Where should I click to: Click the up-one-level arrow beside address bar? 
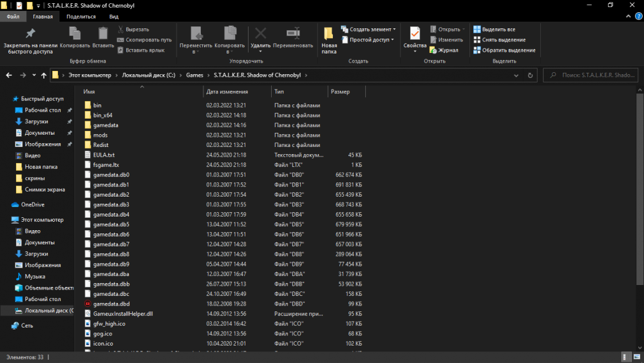(x=43, y=75)
